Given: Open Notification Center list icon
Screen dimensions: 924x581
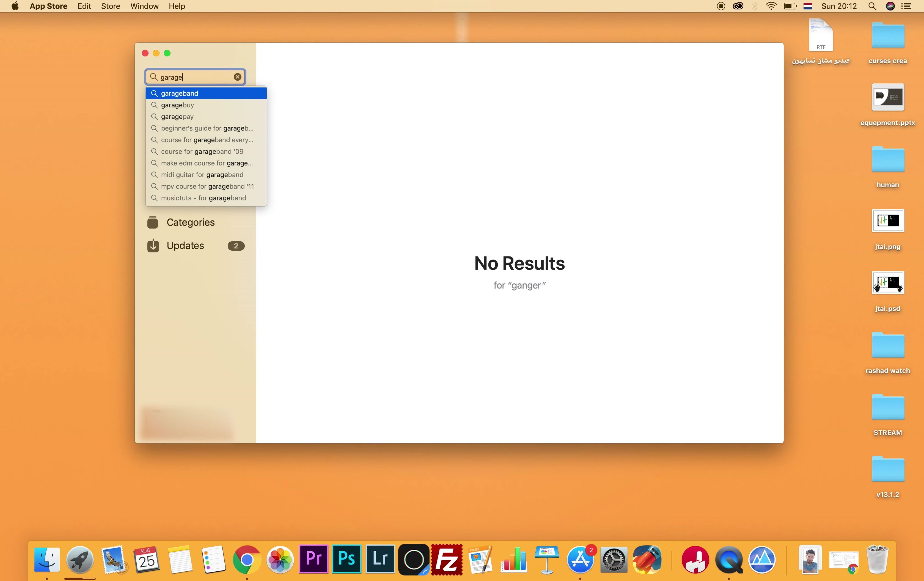Looking at the screenshot, I should (906, 6).
